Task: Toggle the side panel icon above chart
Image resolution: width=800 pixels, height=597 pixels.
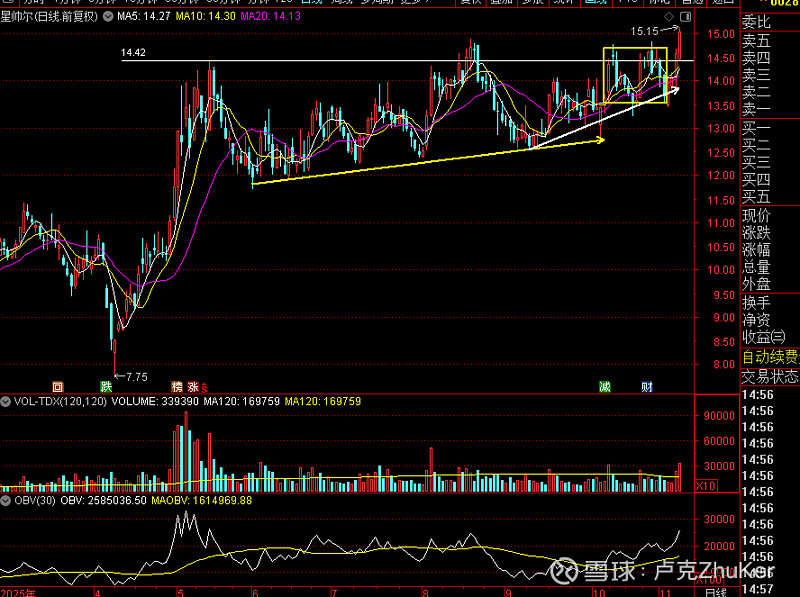Action: click(685, 17)
